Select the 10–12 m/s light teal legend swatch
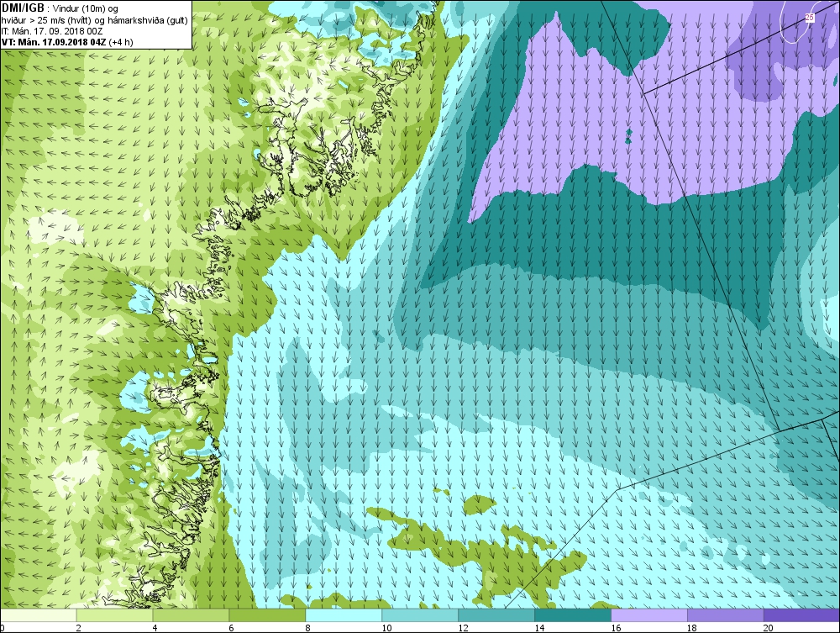Viewport: 840px width, 633px height. click(x=420, y=615)
